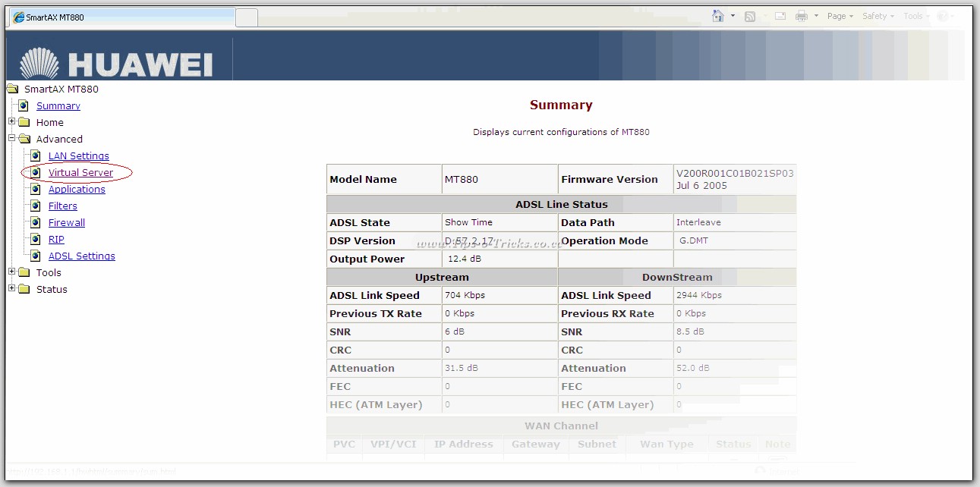Click the 704 Kbps upstream link speed
980x487 pixels.
[x=465, y=295]
